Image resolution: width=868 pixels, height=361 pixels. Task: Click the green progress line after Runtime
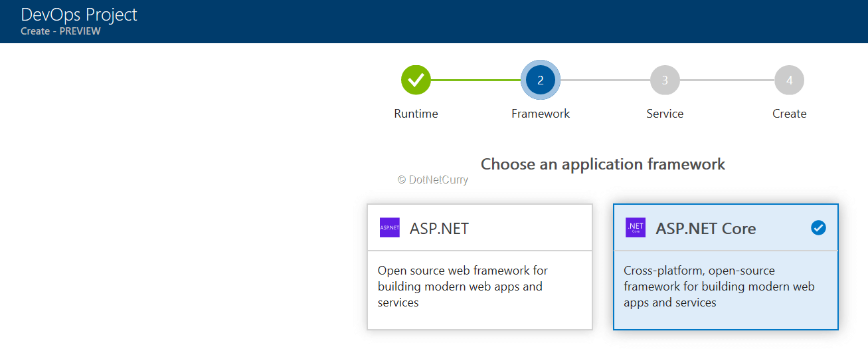click(x=476, y=80)
